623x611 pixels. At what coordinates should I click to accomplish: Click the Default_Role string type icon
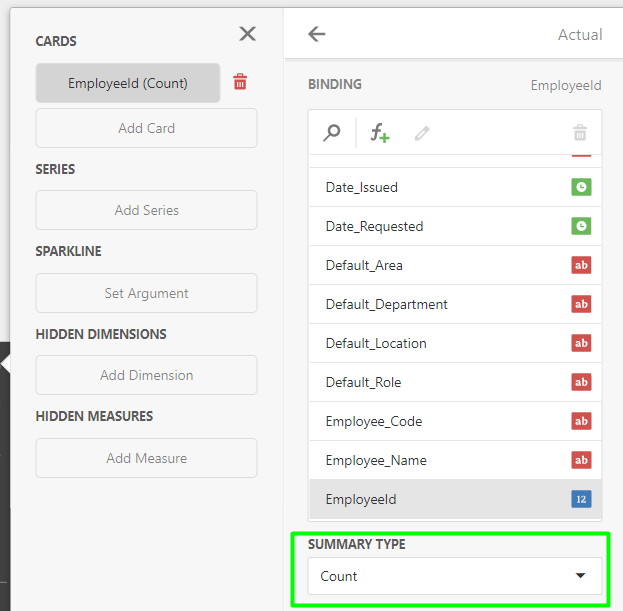(581, 382)
